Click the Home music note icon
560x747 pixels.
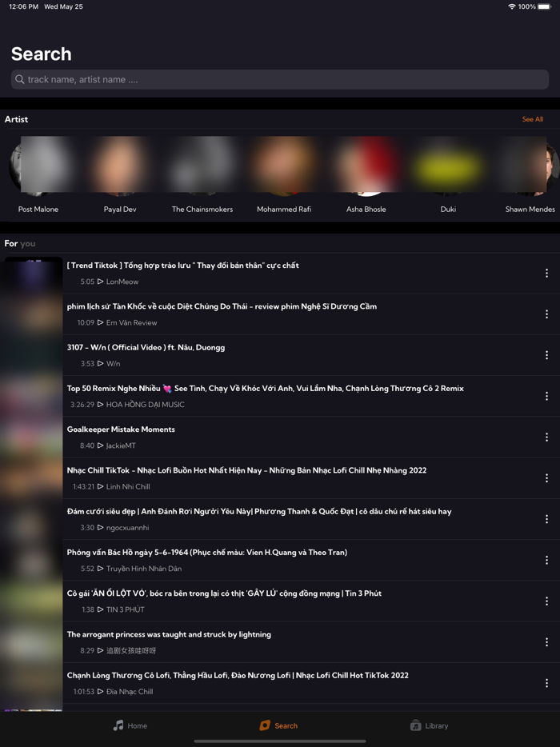[x=118, y=725]
